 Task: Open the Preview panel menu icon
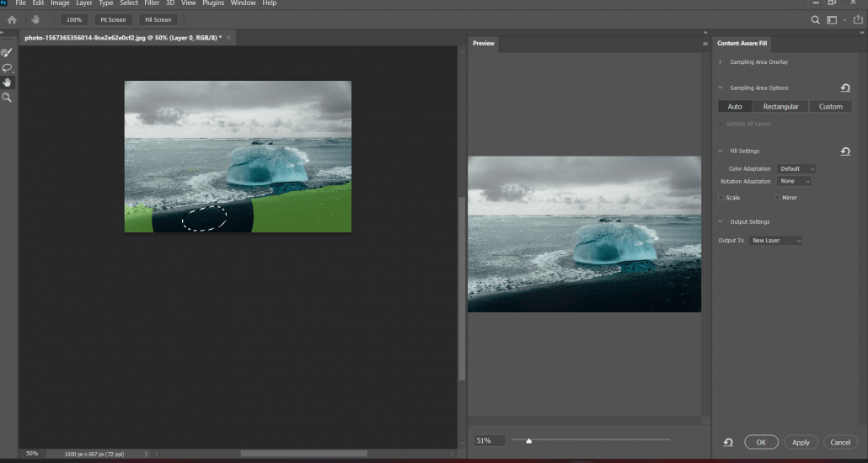click(x=705, y=44)
